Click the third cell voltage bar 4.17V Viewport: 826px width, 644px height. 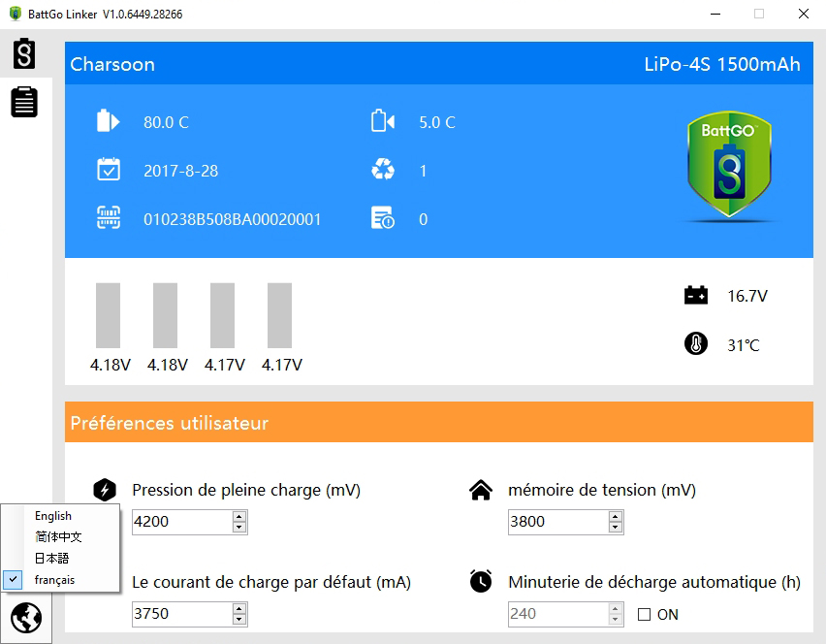222,315
